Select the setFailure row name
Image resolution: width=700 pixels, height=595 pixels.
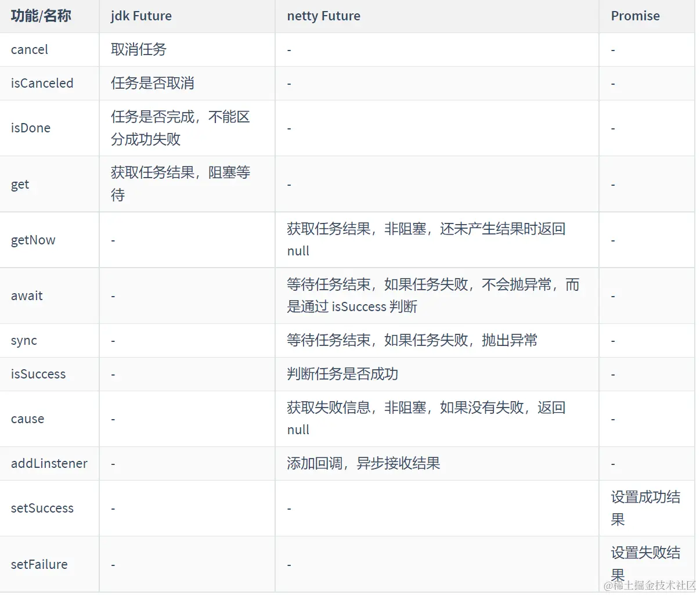39,565
